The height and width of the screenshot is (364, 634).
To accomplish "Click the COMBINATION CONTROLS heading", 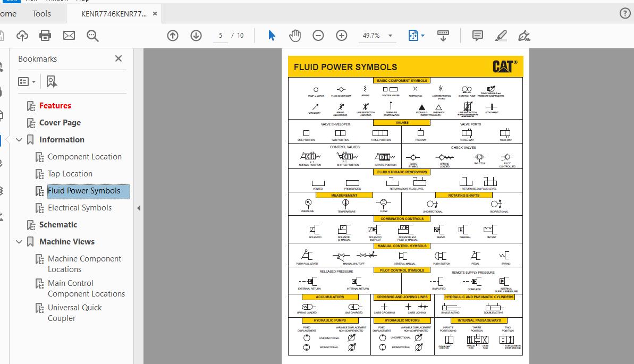I will pyautogui.click(x=402, y=219).
